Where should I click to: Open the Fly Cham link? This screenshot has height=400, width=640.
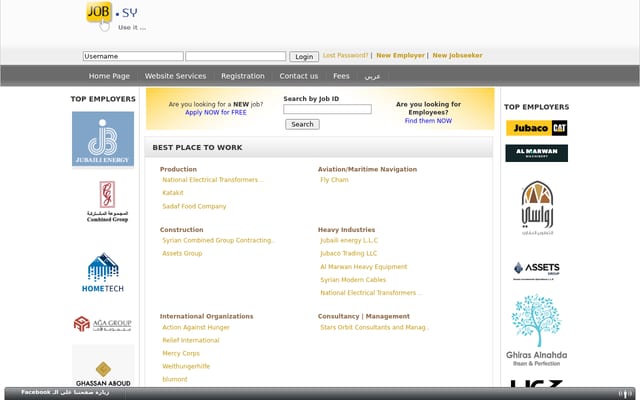(x=334, y=180)
